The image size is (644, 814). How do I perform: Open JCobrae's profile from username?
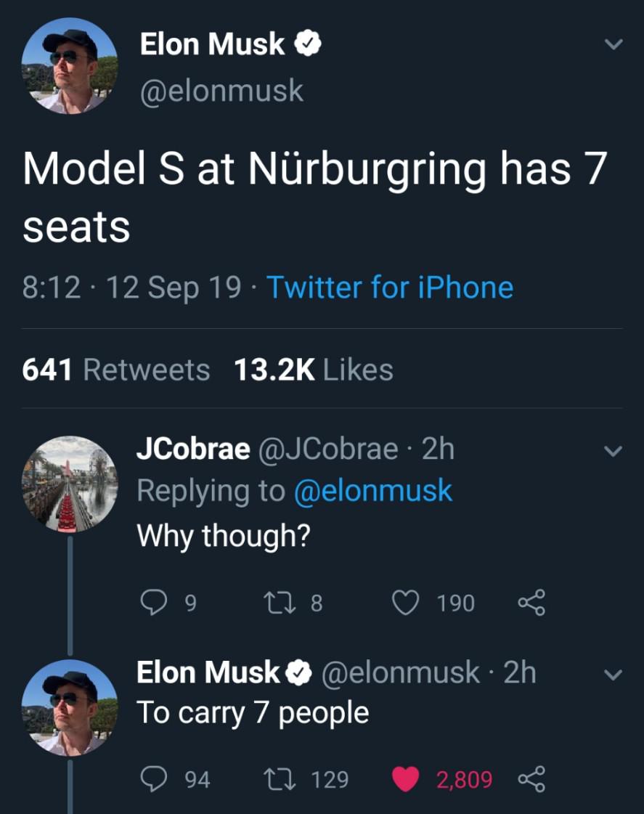pyautogui.click(x=192, y=450)
